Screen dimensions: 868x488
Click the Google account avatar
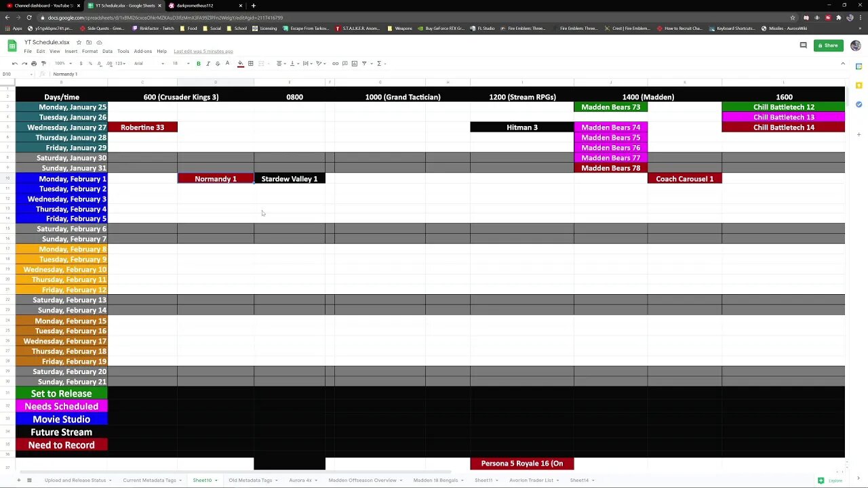(855, 45)
